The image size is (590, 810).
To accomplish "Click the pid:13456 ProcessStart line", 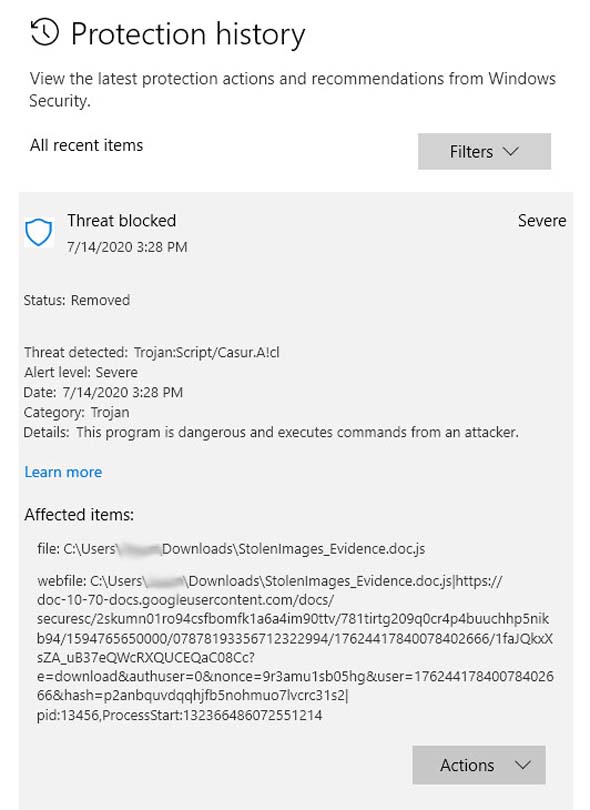I will 179,715.
